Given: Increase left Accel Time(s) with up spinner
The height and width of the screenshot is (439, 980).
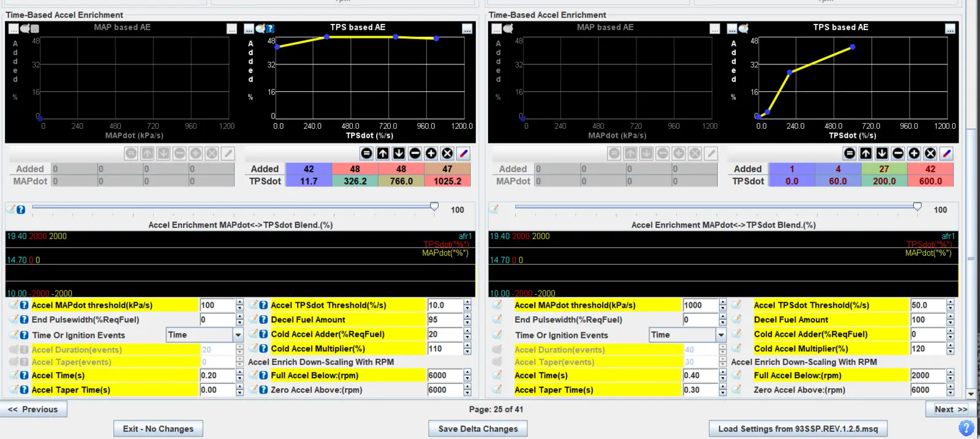Looking at the screenshot, I should pyautogui.click(x=239, y=372).
